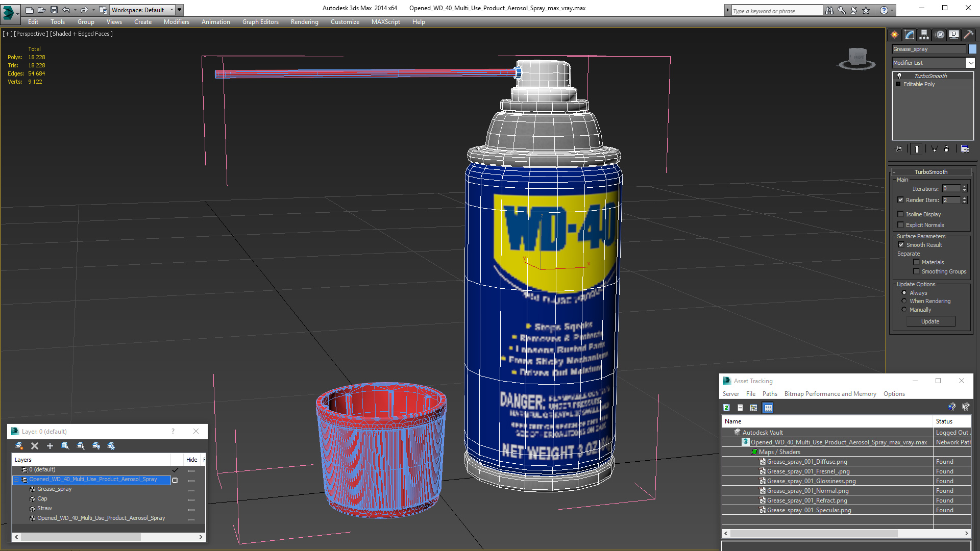
Task: Open Configure Modifier Sets icon
Action: click(965, 149)
